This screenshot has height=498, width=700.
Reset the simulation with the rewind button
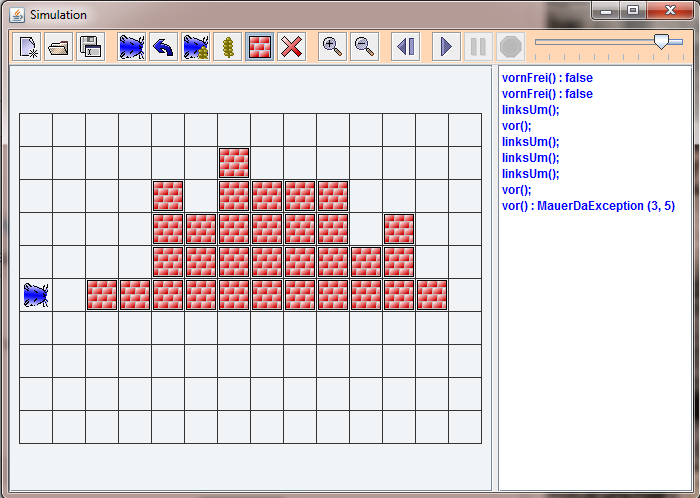click(x=405, y=46)
